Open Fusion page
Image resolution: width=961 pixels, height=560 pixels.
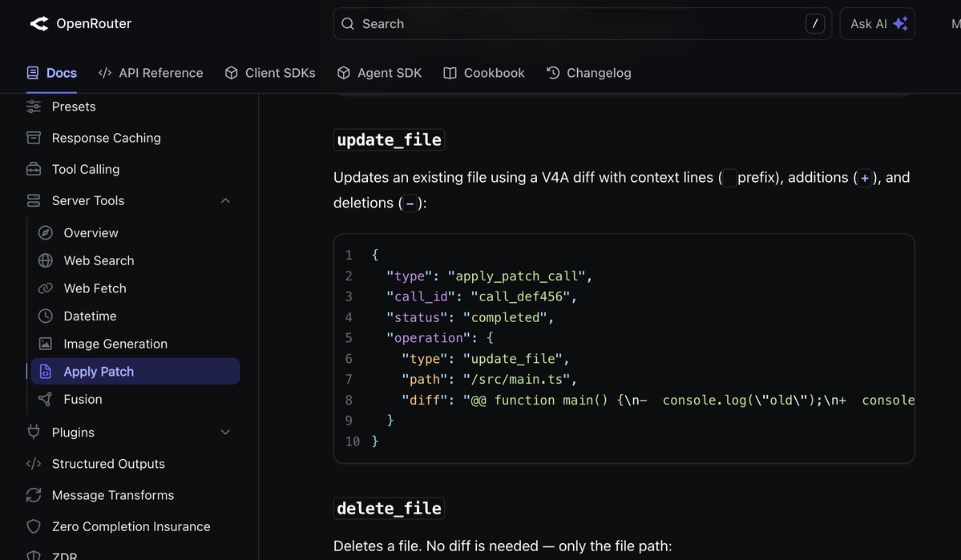coord(83,400)
